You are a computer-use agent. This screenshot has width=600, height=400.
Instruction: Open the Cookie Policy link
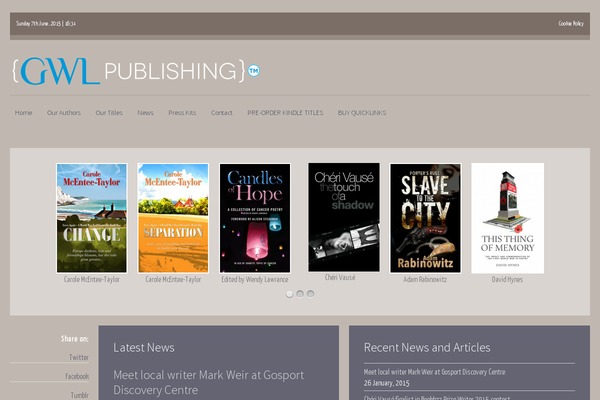pyautogui.click(x=571, y=24)
